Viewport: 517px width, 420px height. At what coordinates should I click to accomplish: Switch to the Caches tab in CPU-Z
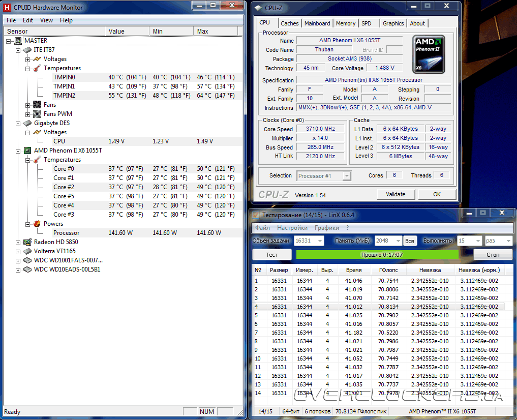289,23
